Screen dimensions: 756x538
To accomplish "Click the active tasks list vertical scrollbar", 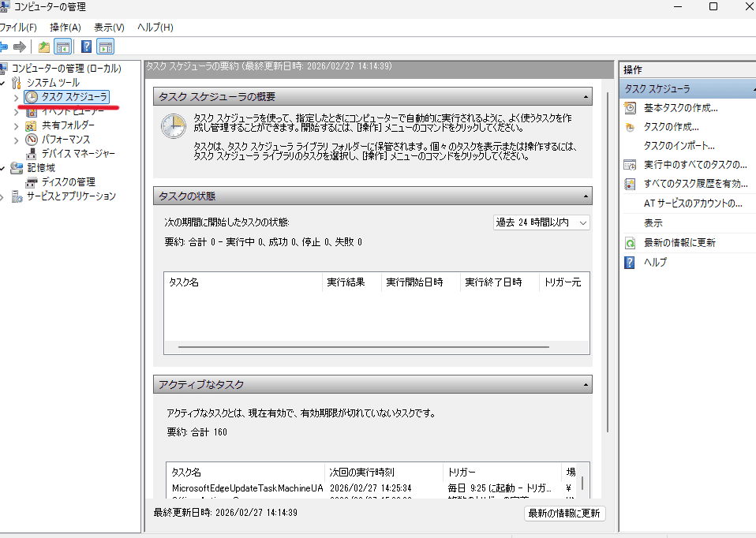I will point(582,484).
